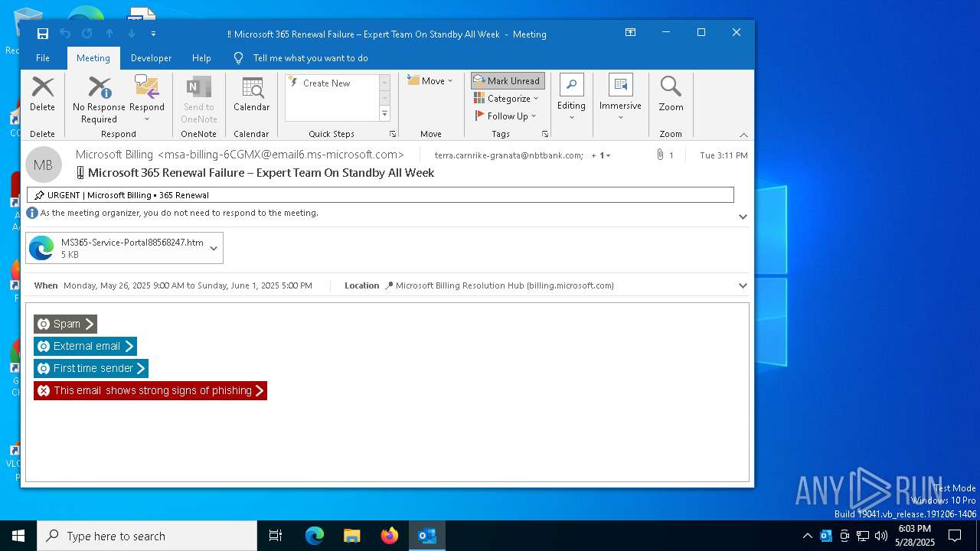Open the Categorize dropdown
980x551 pixels.
click(x=507, y=98)
